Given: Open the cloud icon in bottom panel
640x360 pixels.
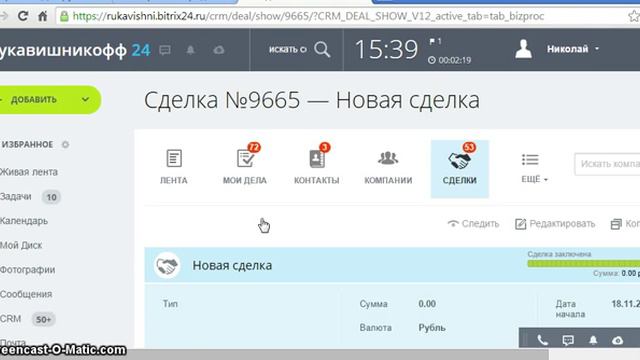Looking at the screenshot, I should pyautogui.click(x=618, y=340).
